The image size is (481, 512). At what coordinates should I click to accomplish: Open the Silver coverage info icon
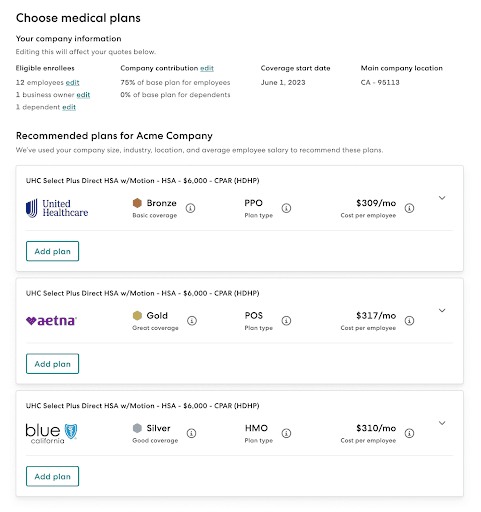pos(191,433)
